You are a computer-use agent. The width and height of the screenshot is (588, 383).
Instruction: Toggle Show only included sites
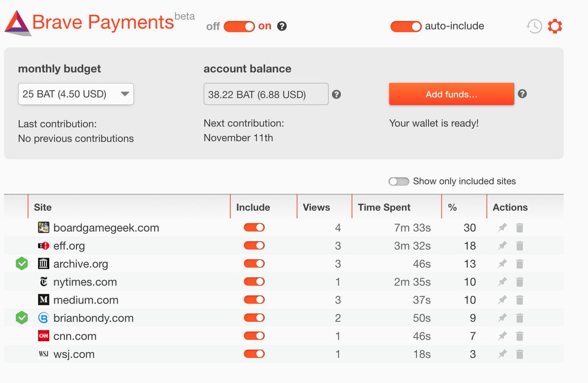[398, 181]
